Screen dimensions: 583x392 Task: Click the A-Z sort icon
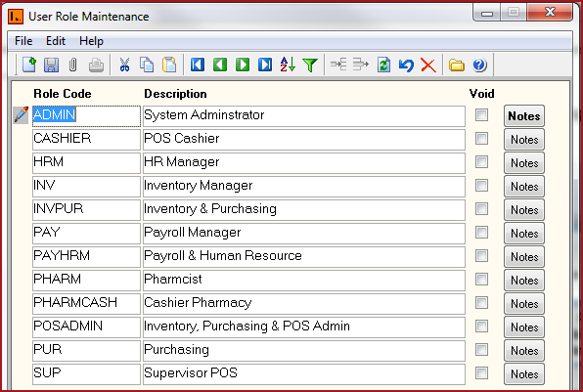[x=288, y=65]
